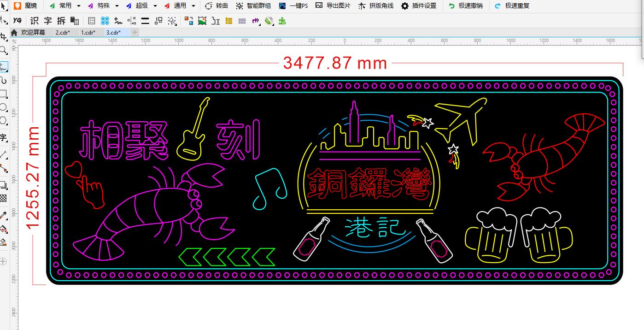Click the list panel icon

coord(92,21)
